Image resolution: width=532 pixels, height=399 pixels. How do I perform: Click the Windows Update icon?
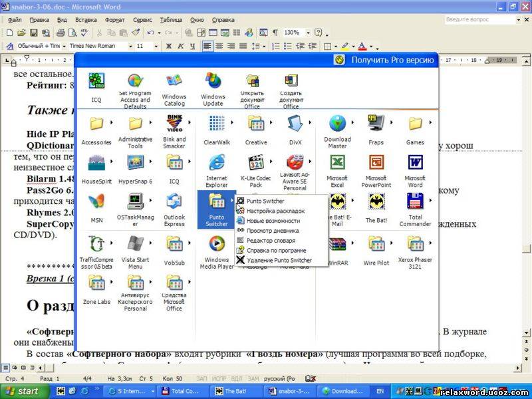click(213, 82)
